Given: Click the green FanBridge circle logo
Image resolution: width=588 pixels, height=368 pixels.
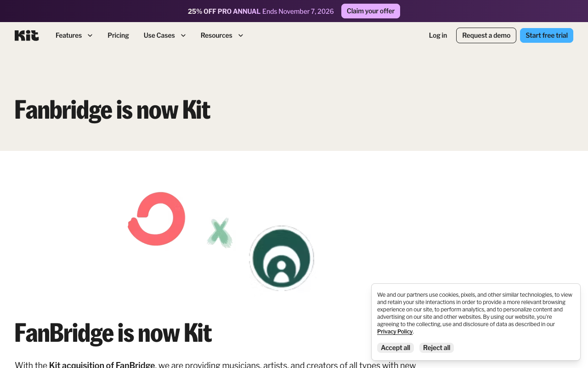Looking at the screenshot, I should pyautogui.click(x=282, y=258).
